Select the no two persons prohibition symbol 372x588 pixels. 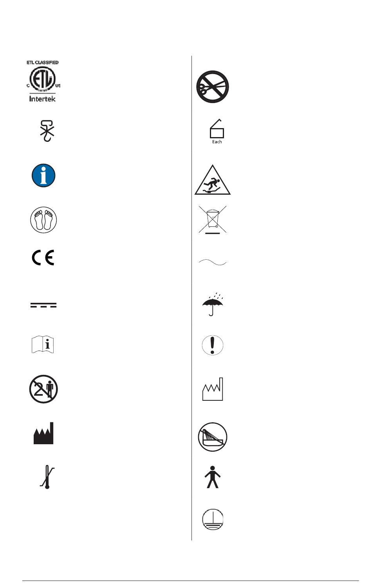coord(43,389)
